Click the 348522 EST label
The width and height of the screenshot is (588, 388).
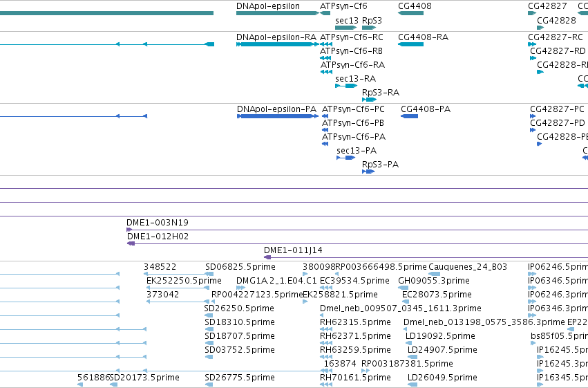tap(160, 267)
